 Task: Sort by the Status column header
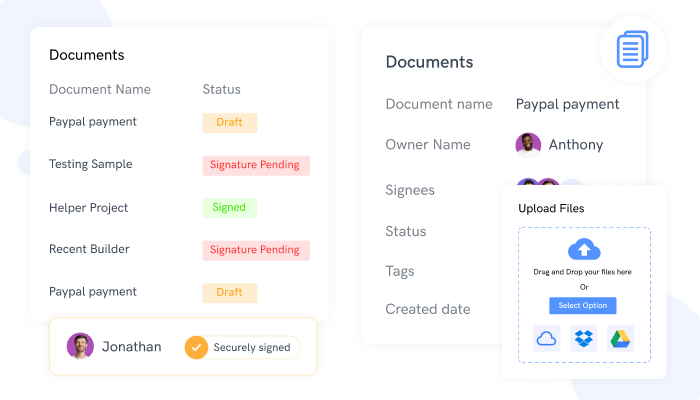tap(220, 89)
